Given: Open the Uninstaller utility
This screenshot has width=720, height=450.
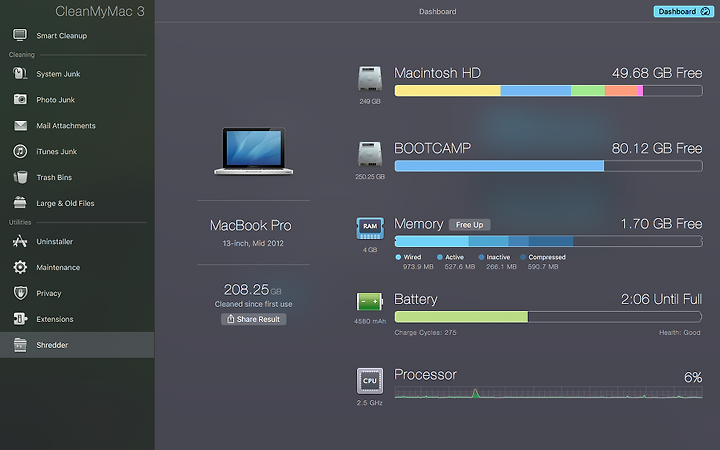Looking at the screenshot, I should [x=77, y=242].
